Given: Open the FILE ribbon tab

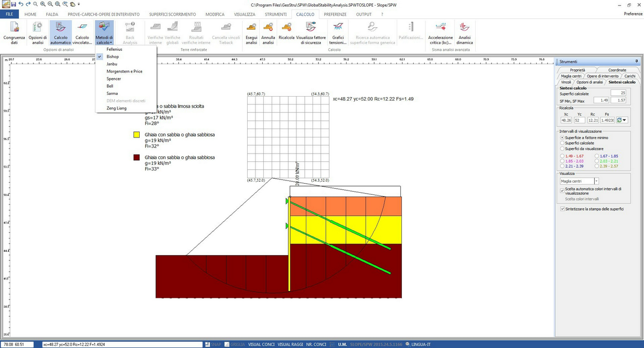Looking at the screenshot, I should pos(10,14).
